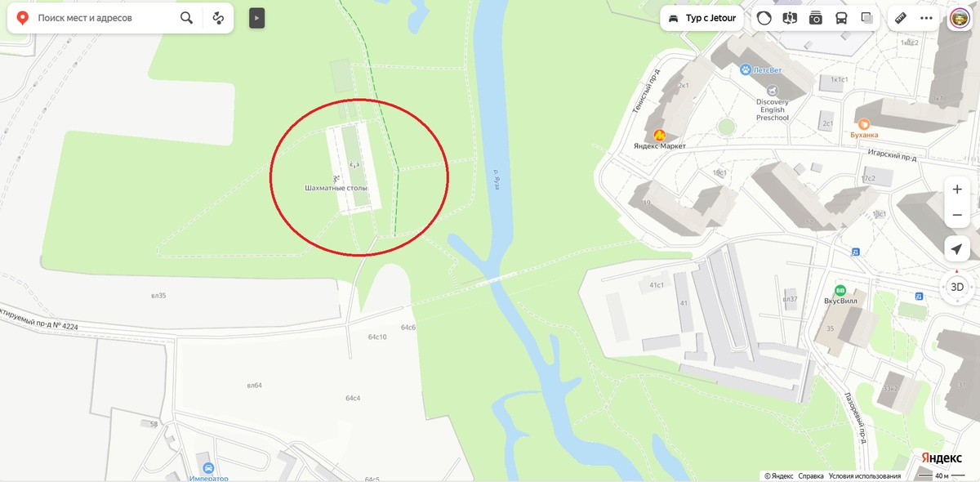This screenshot has width=980, height=482.
Task: Toggle the traffic layer circle icon
Action: click(x=764, y=17)
